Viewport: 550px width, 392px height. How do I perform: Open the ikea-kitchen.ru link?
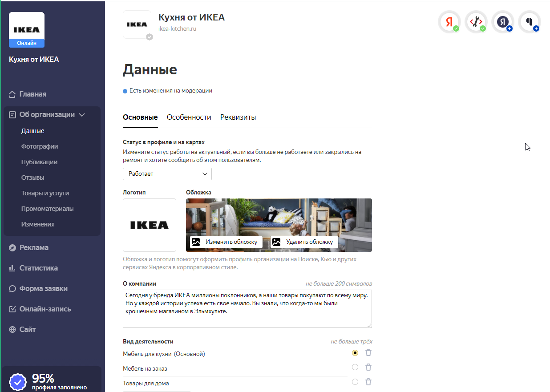[177, 29]
